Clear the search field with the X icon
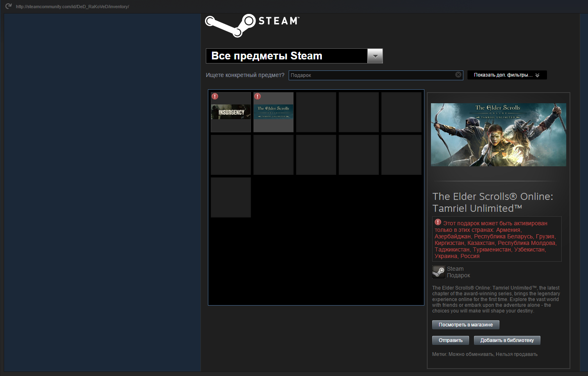 [458, 75]
